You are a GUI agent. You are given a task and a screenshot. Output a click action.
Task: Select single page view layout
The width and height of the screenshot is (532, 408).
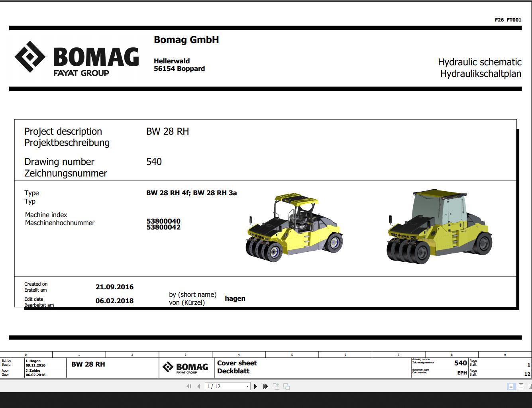pyautogui.click(x=511, y=386)
